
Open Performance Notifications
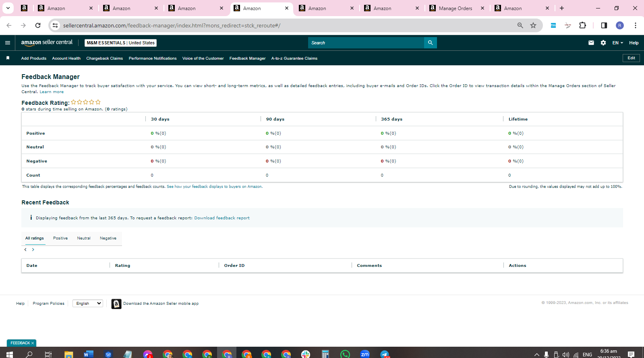click(153, 58)
